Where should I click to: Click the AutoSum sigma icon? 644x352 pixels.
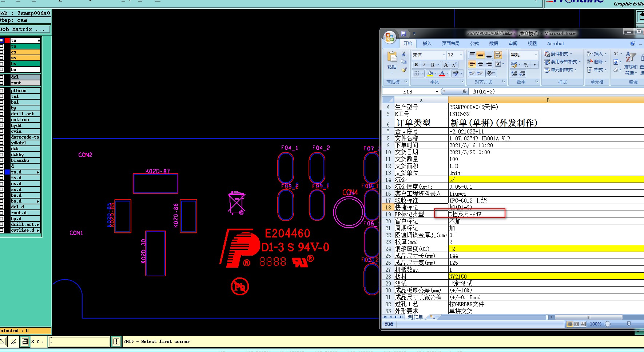[616, 54]
